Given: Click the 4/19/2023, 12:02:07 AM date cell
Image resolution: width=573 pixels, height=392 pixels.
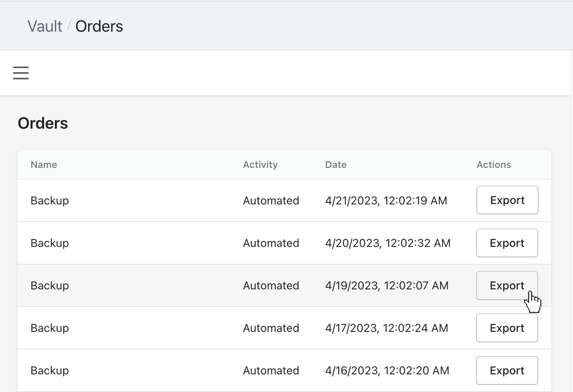Looking at the screenshot, I should (387, 285).
